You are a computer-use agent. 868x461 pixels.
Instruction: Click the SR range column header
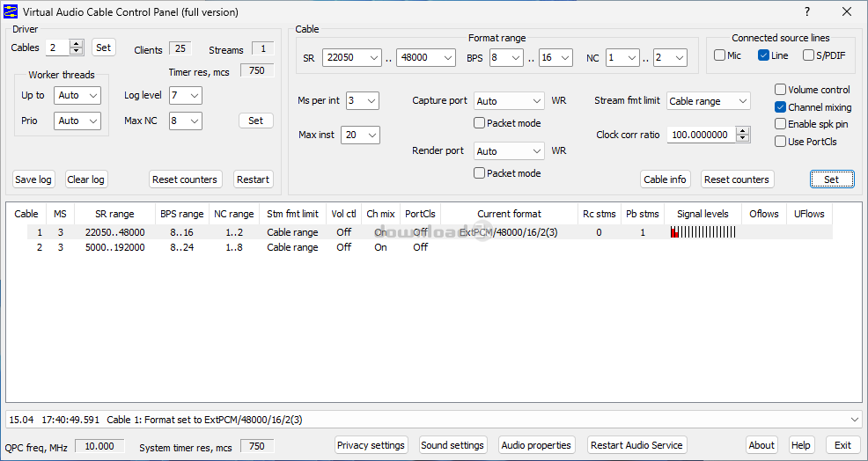point(114,214)
